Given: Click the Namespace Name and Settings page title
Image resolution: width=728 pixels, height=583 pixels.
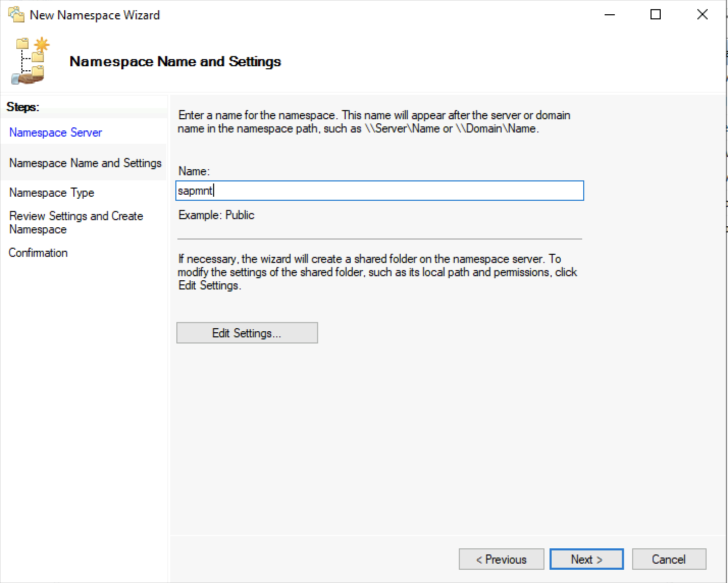Looking at the screenshot, I should (175, 62).
